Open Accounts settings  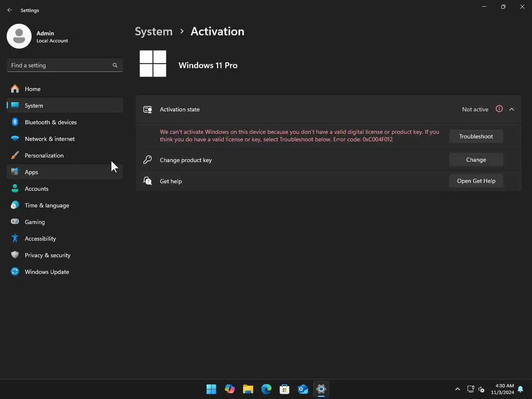[x=65, y=189]
